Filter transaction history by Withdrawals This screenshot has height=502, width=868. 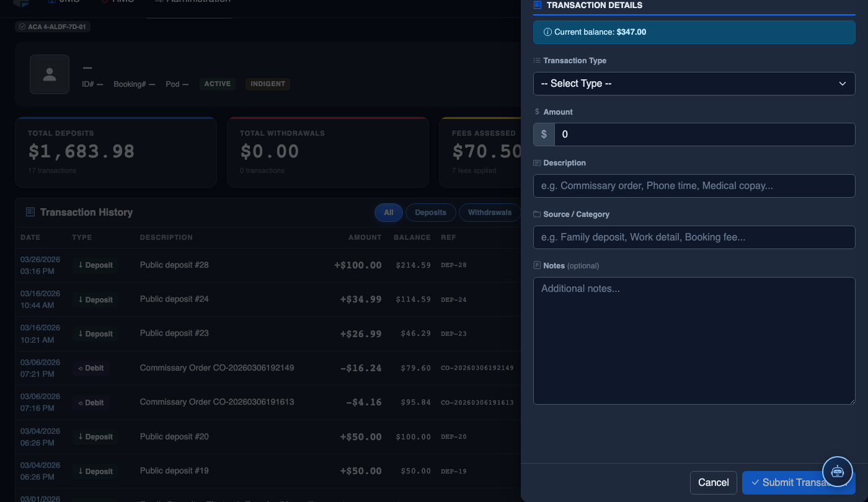click(x=490, y=213)
